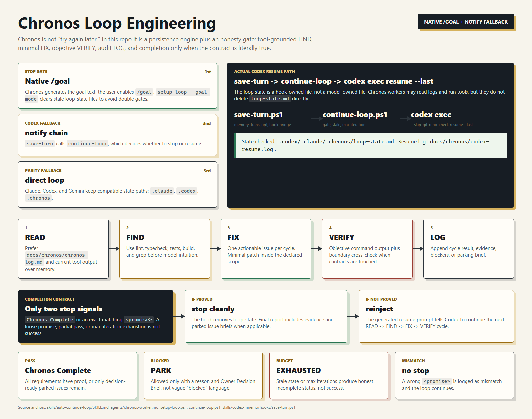Click the /goal code chip
Viewport: 532px width, 419px height.
pos(144,92)
